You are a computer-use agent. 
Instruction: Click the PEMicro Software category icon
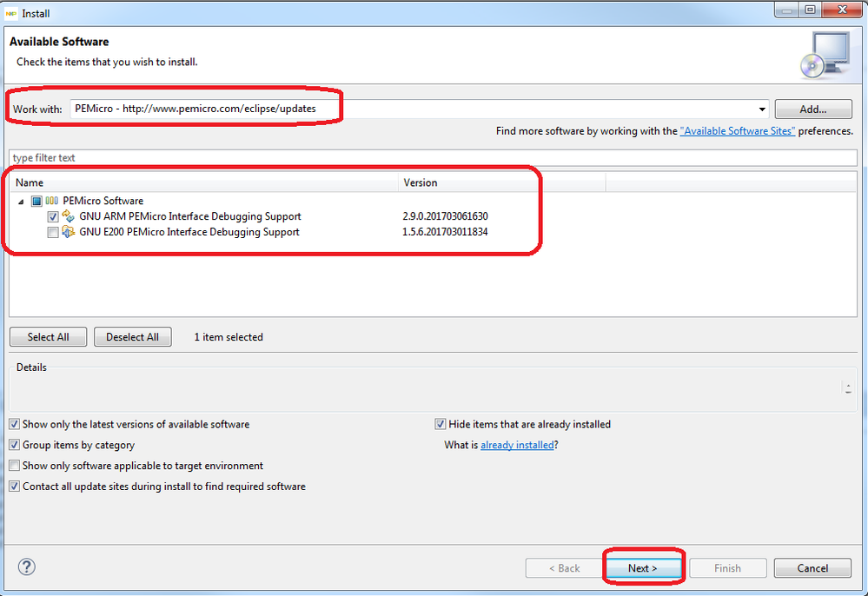(x=51, y=201)
